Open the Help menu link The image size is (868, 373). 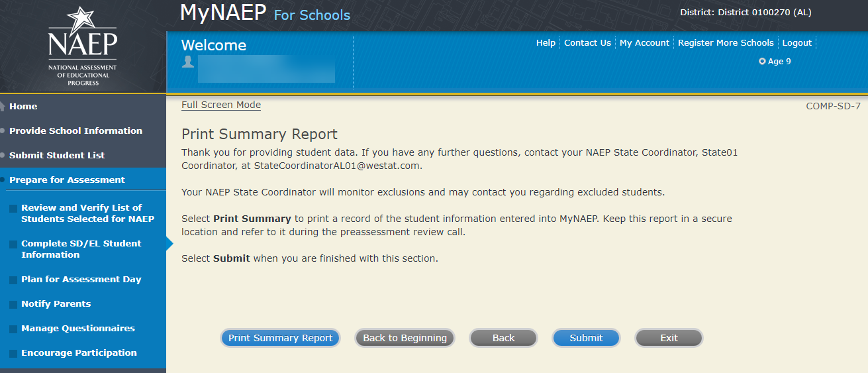click(x=546, y=43)
